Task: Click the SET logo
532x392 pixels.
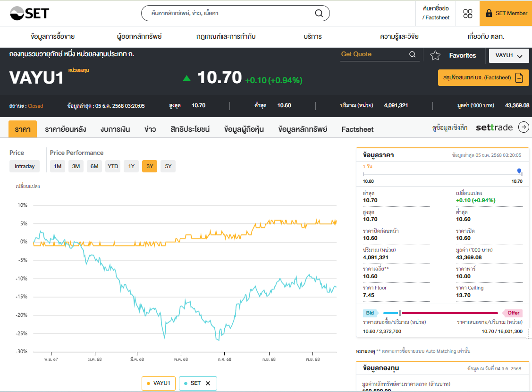Action: coord(29,13)
